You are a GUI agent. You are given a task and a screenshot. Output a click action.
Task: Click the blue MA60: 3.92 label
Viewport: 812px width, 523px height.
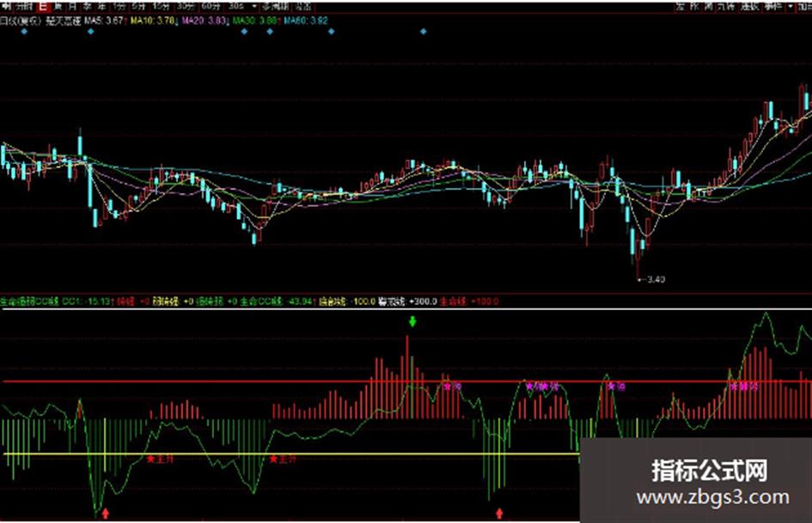click(306, 21)
